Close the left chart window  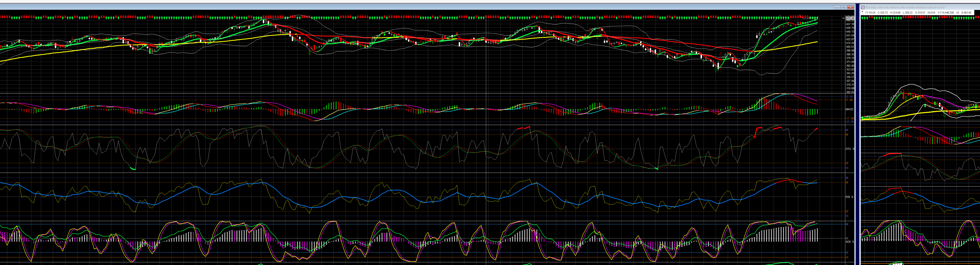pos(851,7)
